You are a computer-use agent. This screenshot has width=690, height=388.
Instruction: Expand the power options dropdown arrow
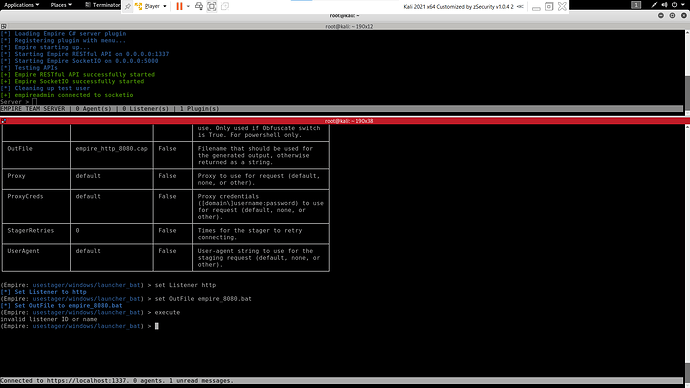click(x=188, y=6)
